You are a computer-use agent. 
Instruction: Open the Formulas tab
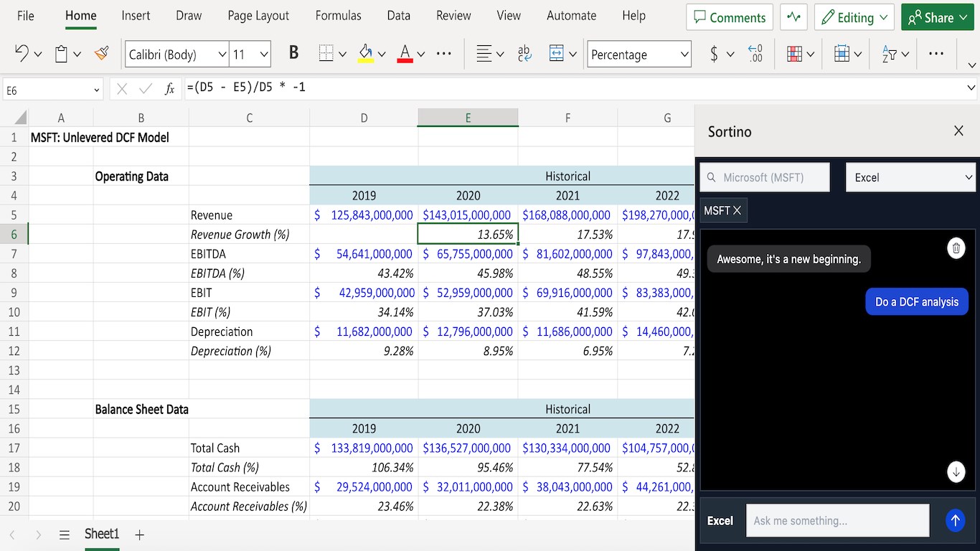click(339, 16)
